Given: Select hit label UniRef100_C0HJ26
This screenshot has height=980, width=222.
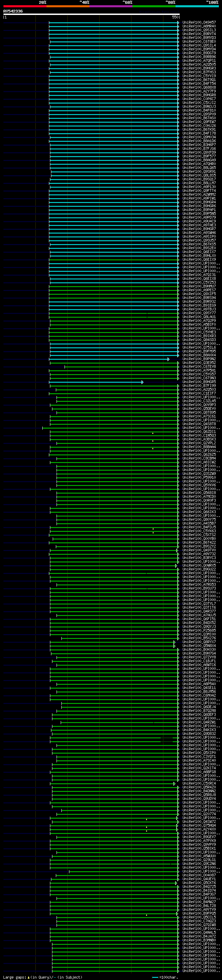Looking at the screenshot, I should coord(199,125).
